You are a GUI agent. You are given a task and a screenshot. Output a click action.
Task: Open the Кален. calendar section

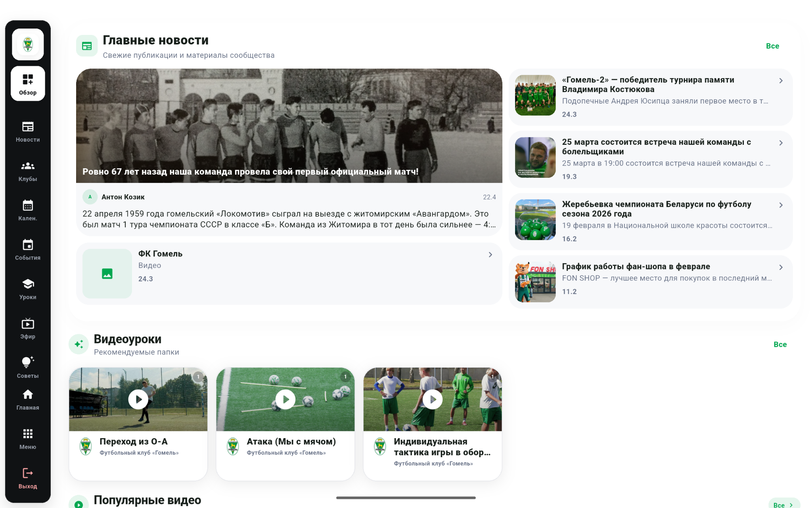[x=28, y=210]
